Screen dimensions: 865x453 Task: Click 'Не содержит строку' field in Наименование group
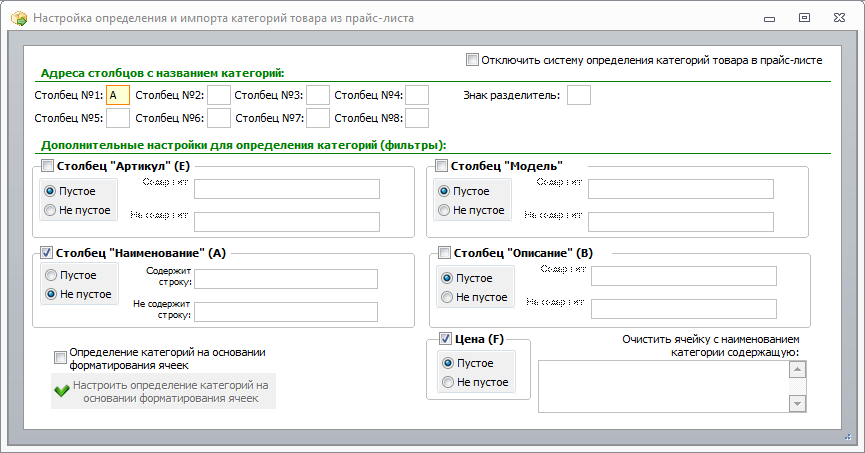tap(286, 312)
